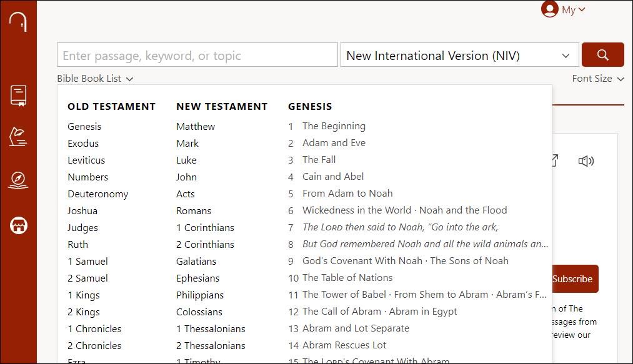The image size is (633, 364).
Task: Open chapter 1 The Beginning
Action: pos(334,125)
